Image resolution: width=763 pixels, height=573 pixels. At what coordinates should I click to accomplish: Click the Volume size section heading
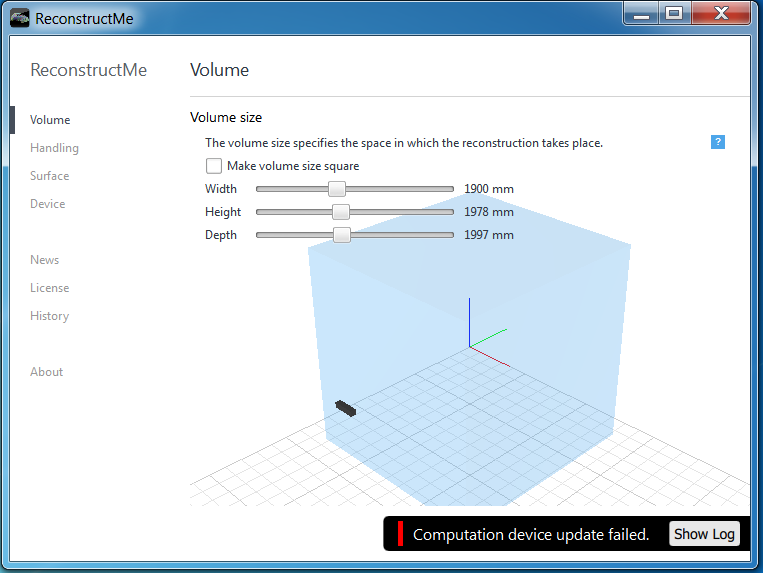tap(226, 117)
